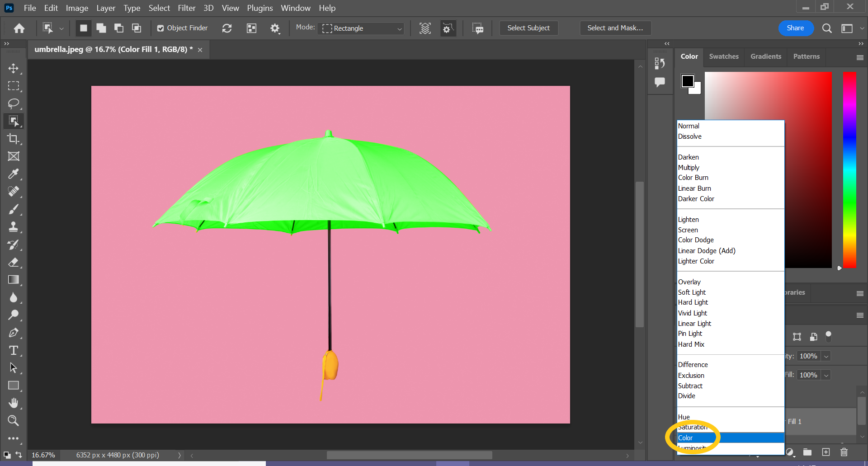Open the status bar info arrow
This screenshot has height=466, width=868.
point(179,455)
